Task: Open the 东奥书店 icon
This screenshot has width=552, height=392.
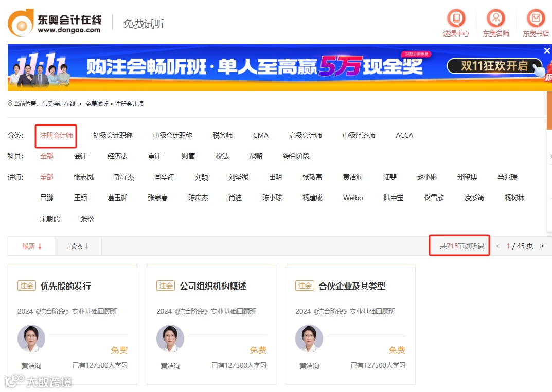Action: pyautogui.click(x=536, y=23)
